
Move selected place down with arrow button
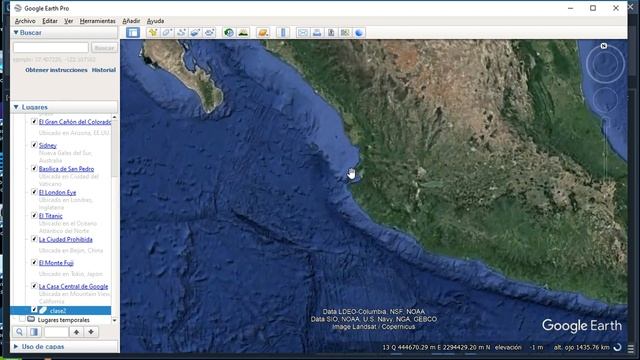91,332
